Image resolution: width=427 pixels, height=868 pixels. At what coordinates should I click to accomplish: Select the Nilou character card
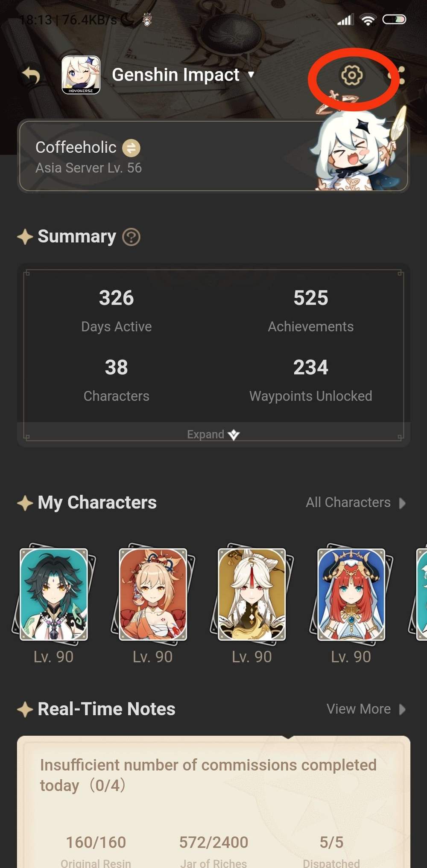[x=351, y=594]
